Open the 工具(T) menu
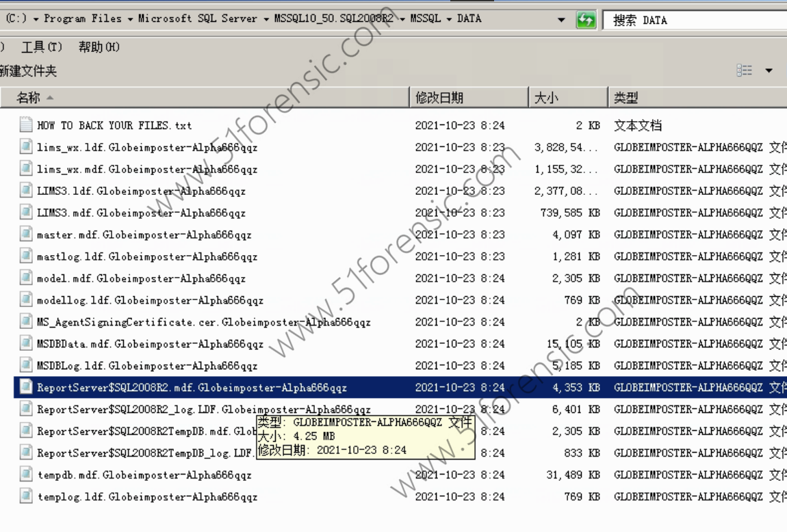This screenshot has height=532, width=787. [41, 46]
